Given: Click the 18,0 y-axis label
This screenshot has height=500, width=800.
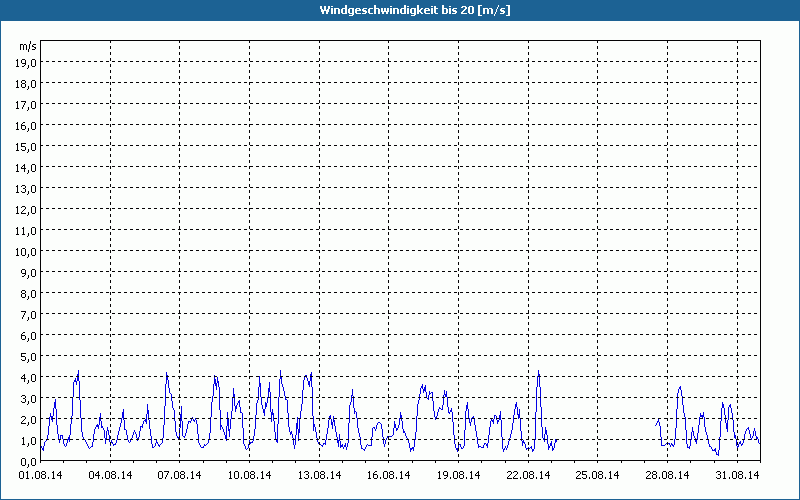Looking at the screenshot, I should 26,84.
